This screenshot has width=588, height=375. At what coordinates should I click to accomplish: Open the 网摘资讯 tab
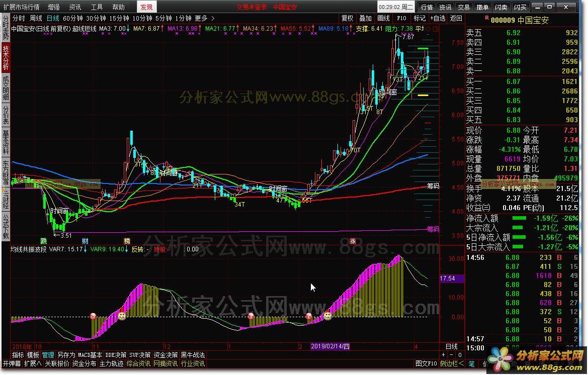pyautogui.click(x=165, y=364)
